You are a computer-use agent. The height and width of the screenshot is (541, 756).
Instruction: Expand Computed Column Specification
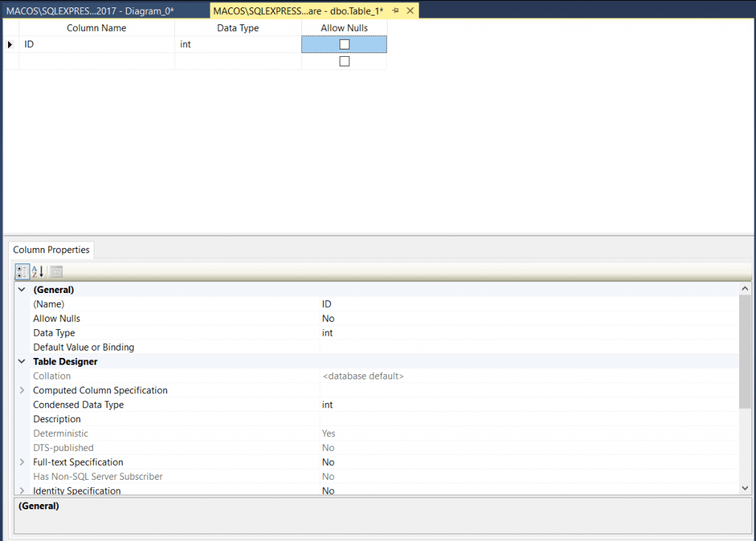[21, 390]
